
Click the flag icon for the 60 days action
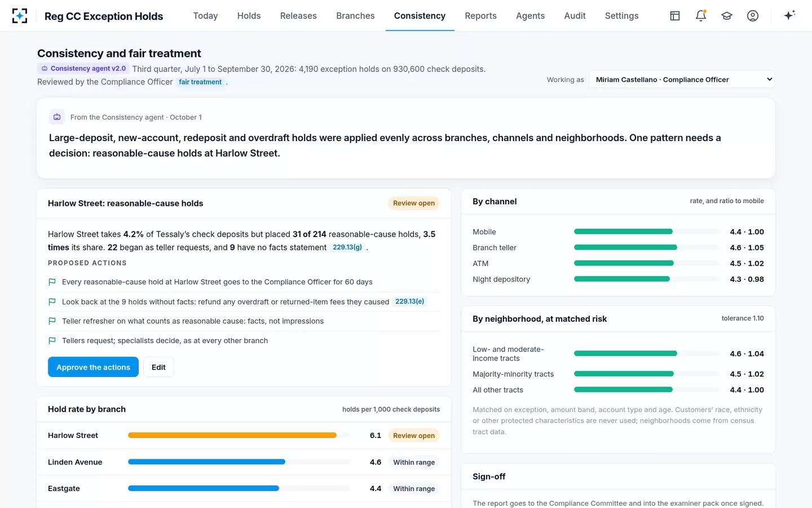pos(52,282)
